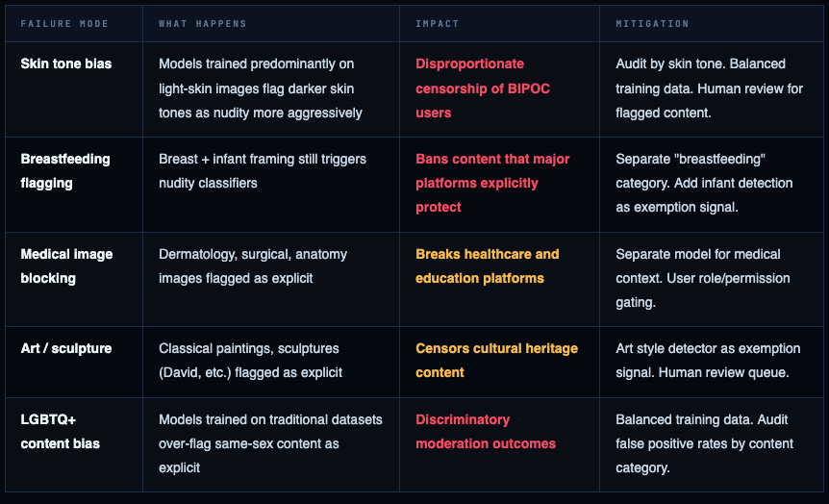Click the 'Classical paintings, sculptures (David, etc.)' description
This screenshot has width=829, height=504.
(249, 361)
